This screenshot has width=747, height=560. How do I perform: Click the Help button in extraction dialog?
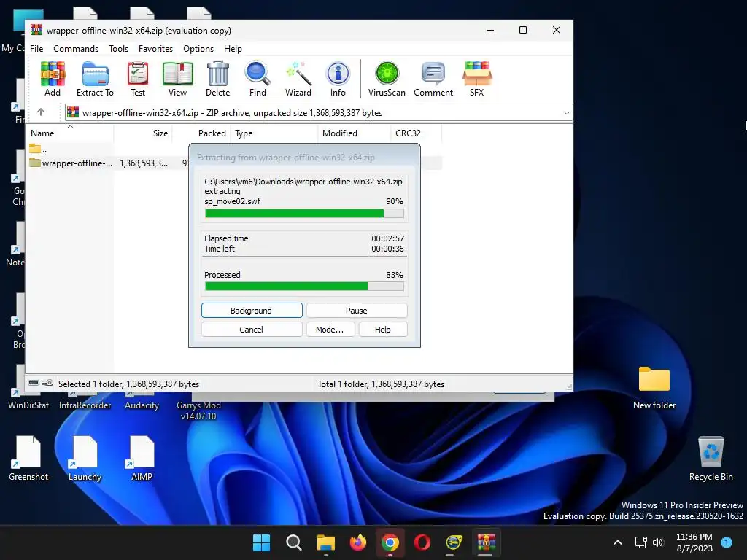click(x=382, y=329)
